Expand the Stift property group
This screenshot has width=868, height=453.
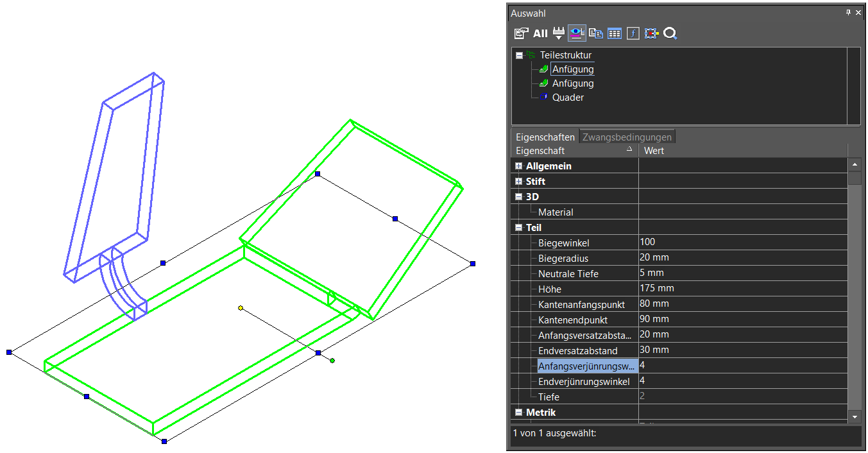(x=519, y=182)
